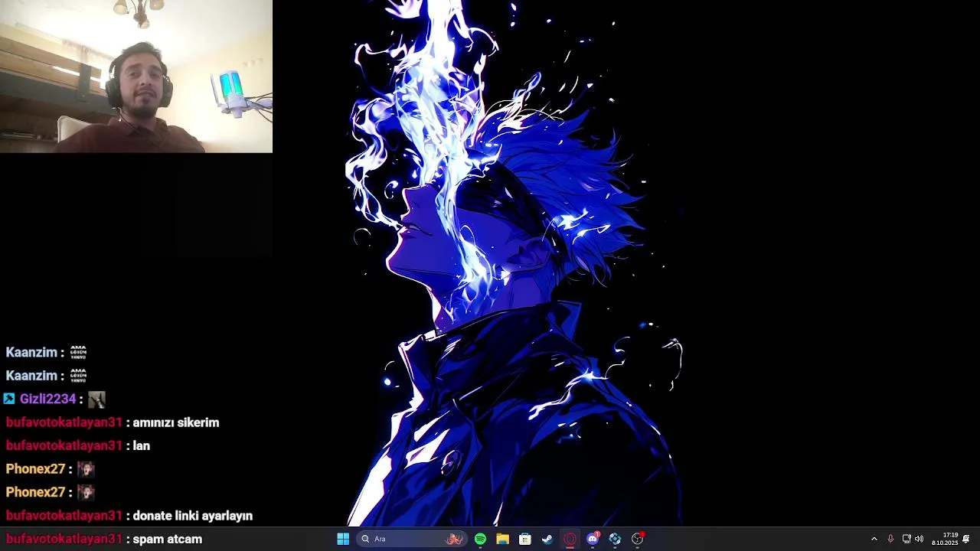980x551 pixels.
Task: Open the Windows Start menu
Action: tap(343, 539)
